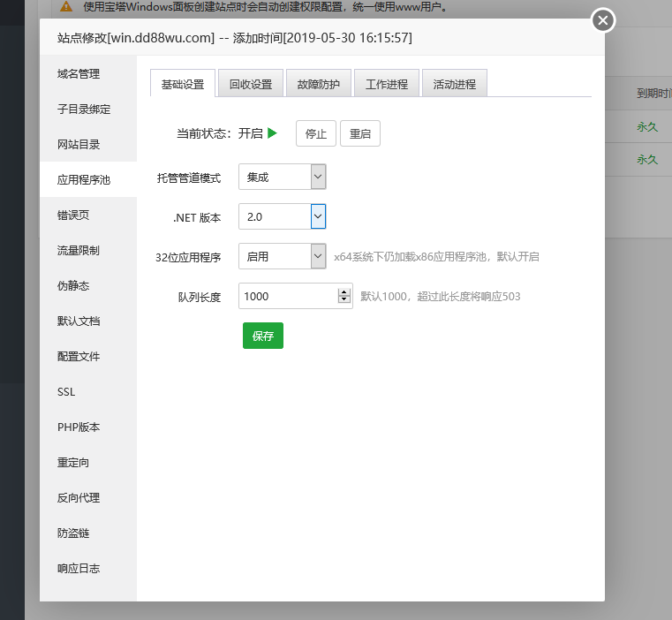This screenshot has height=620, width=672.
Task: Open the 默认文档 sidebar section
Action: [x=88, y=321]
